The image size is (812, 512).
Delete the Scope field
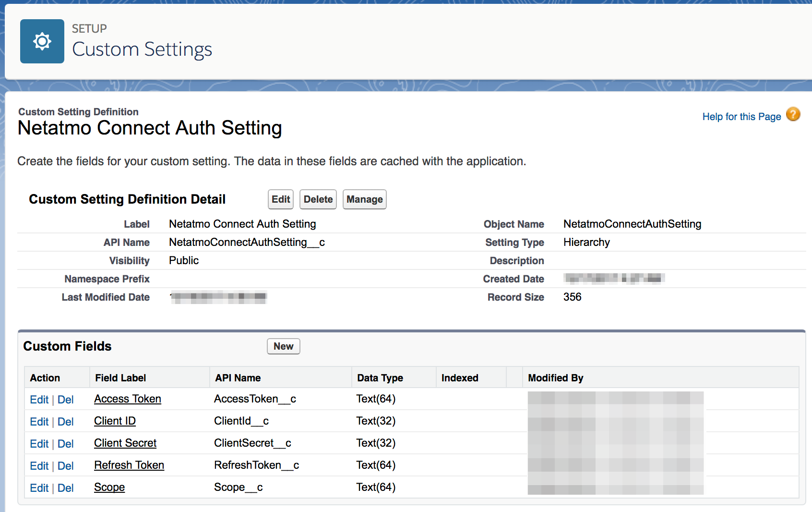click(66, 488)
